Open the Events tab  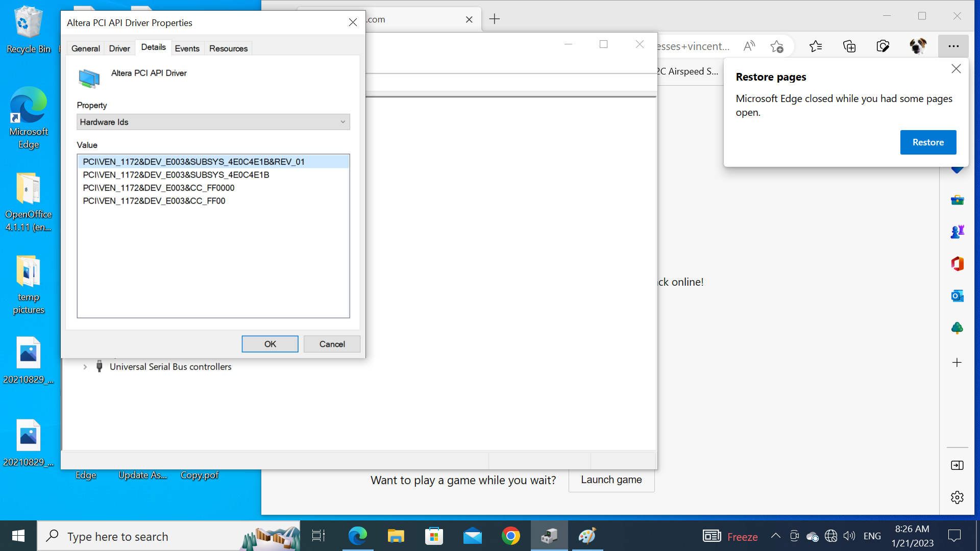pos(187,48)
